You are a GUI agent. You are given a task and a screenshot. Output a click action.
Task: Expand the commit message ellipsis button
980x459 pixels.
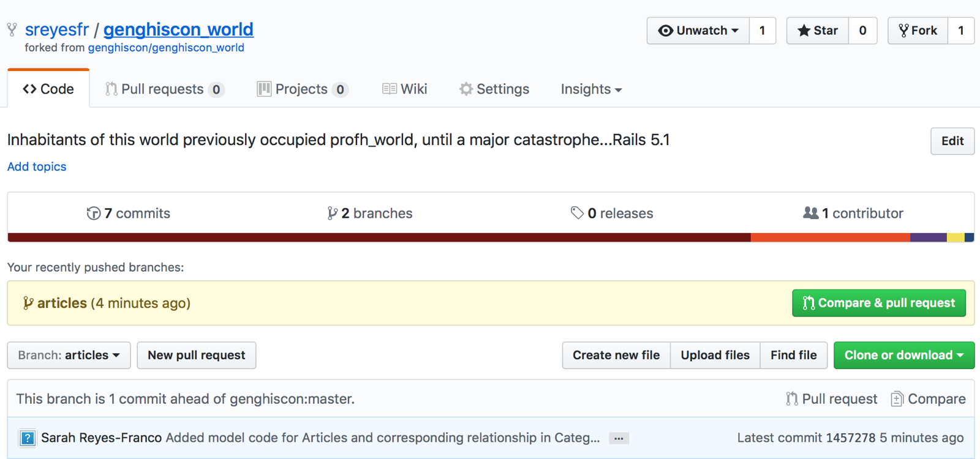click(619, 438)
